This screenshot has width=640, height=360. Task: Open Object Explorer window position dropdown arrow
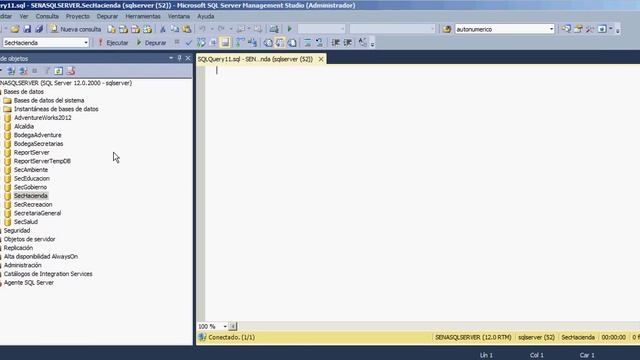pos(171,58)
